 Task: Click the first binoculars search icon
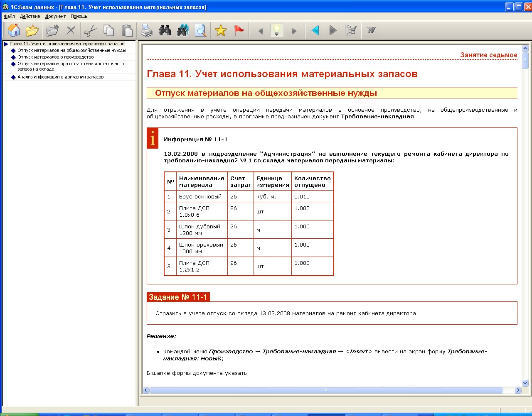coord(165,30)
